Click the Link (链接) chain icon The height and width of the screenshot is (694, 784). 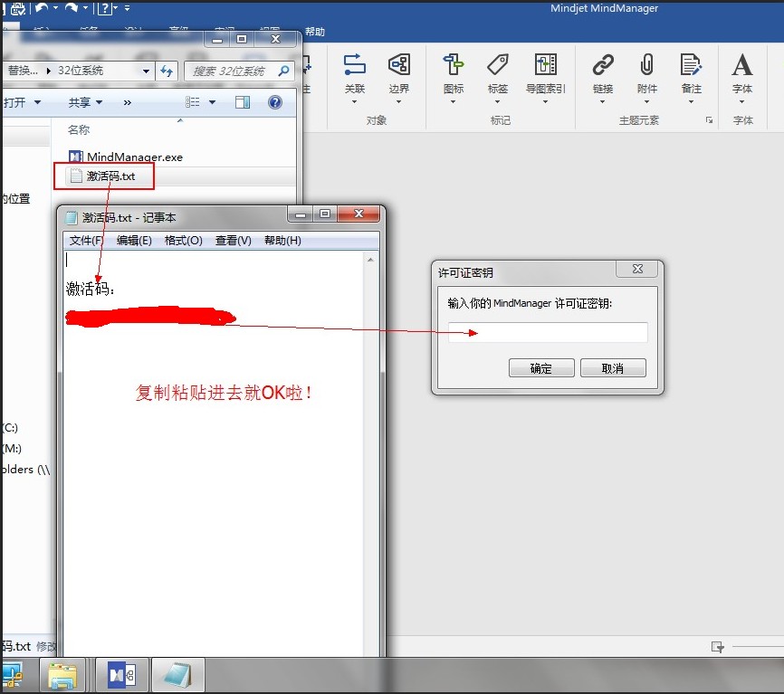(603, 64)
